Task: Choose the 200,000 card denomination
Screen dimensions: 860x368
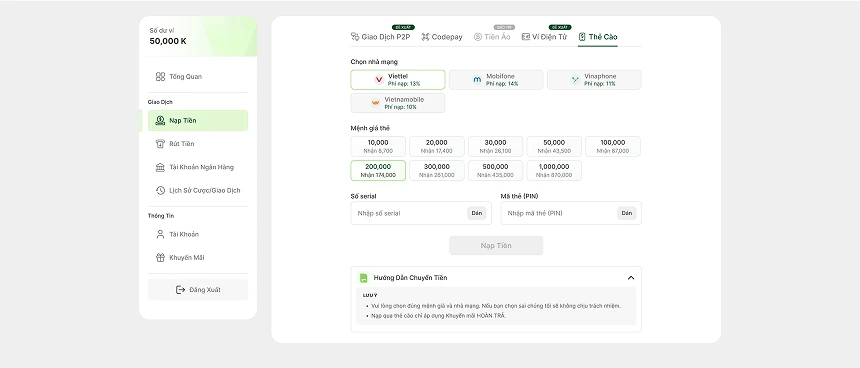Action: pyautogui.click(x=378, y=171)
